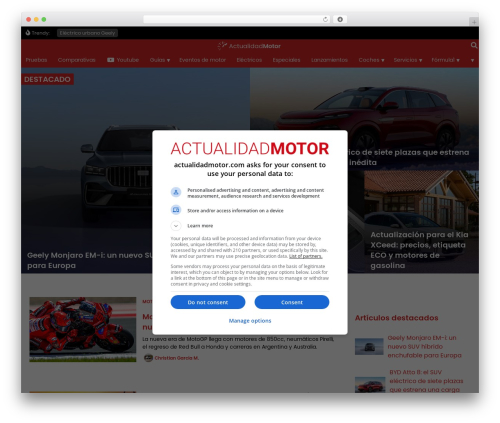The height and width of the screenshot is (423, 500).
Task: Click the personalised advertising person icon
Action: [x=176, y=192]
